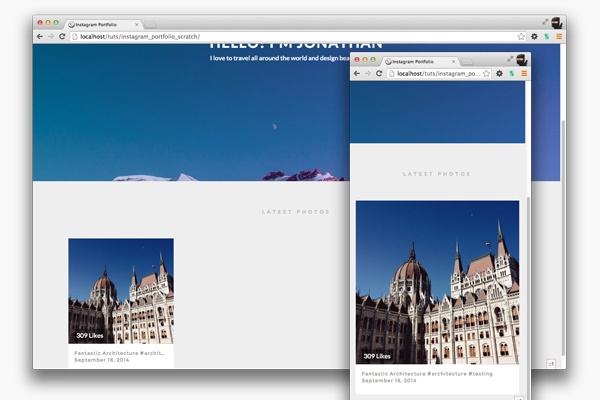Click 'September 16, 2014' in the small window
Screen dimensions: 600x400
pos(389,380)
